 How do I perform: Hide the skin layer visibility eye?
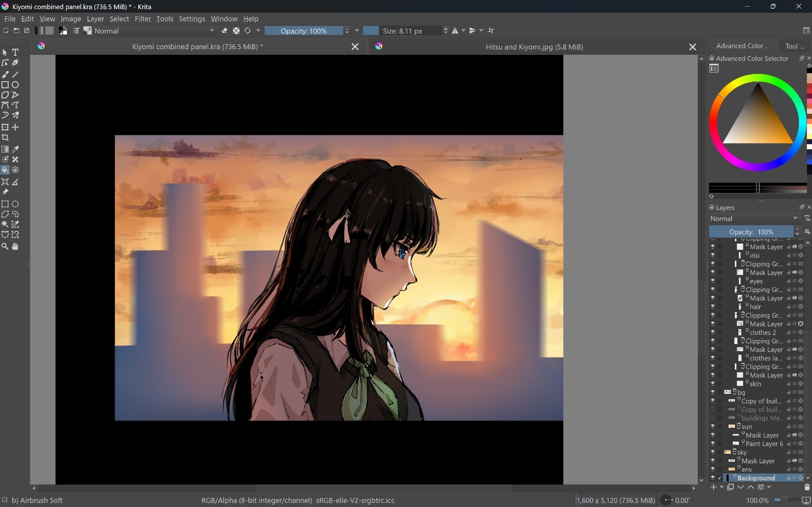tap(713, 384)
